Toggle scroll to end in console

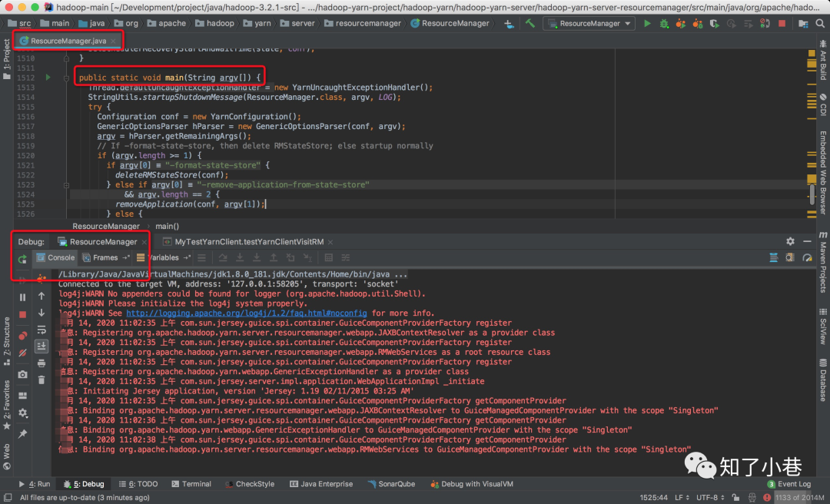41,346
